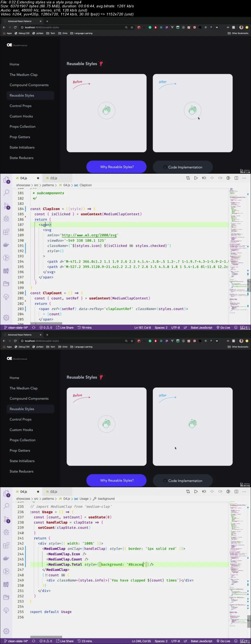
Task: Open Debug bug icon in ClapIcon editor frame
Action: (6, 219)
